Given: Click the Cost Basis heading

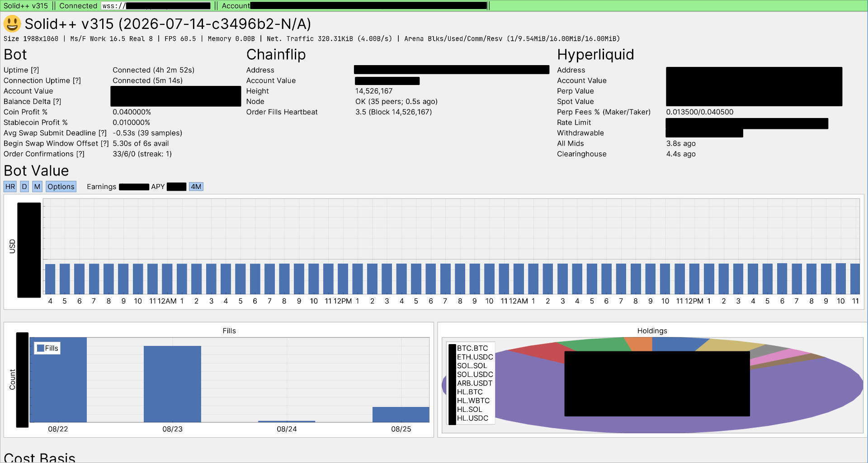Looking at the screenshot, I should coord(39,458).
